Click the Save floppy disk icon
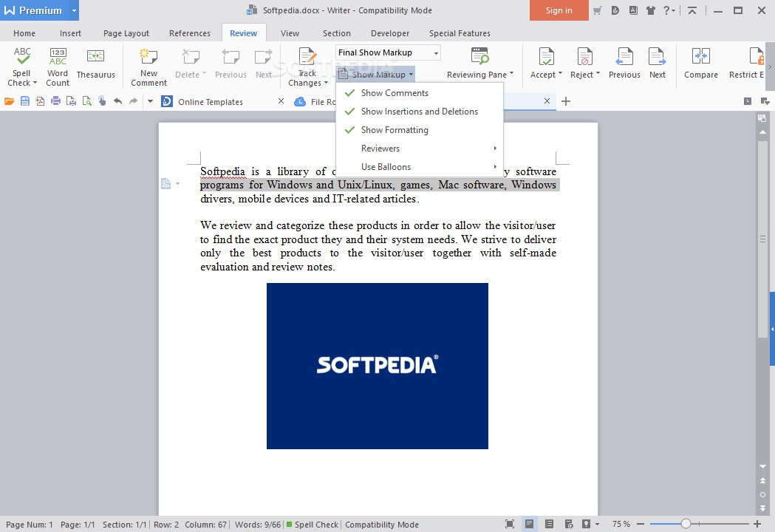 click(x=24, y=101)
